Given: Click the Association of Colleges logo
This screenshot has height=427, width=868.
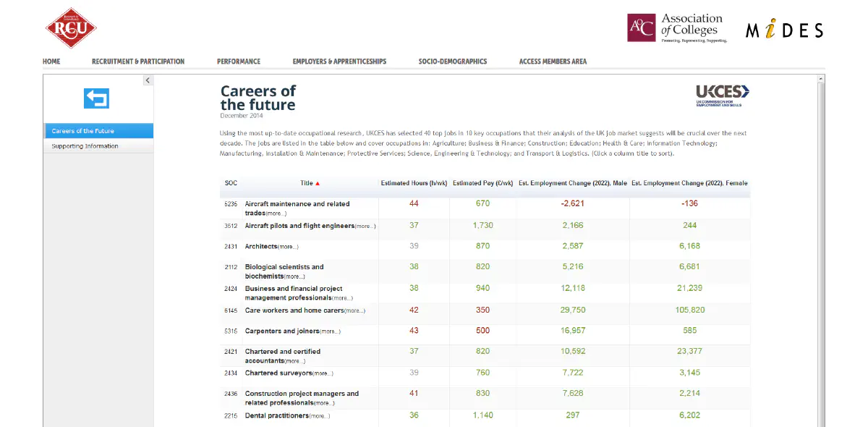Looking at the screenshot, I should point(674,28).
